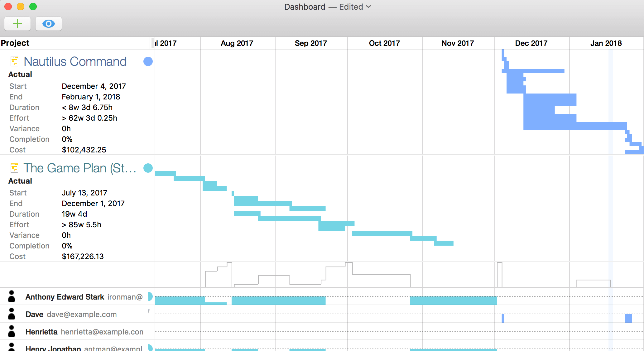The height and width of the screenshot is (351, 644).
Task: Click The Game Plan project document icon
Action: click(14, 168)
